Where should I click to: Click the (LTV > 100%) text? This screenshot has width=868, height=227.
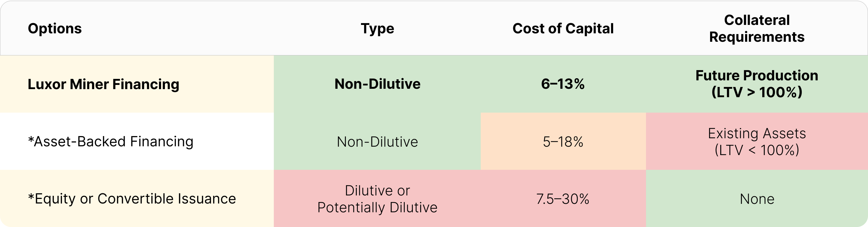pyautogui.click(x=757, y=92)
